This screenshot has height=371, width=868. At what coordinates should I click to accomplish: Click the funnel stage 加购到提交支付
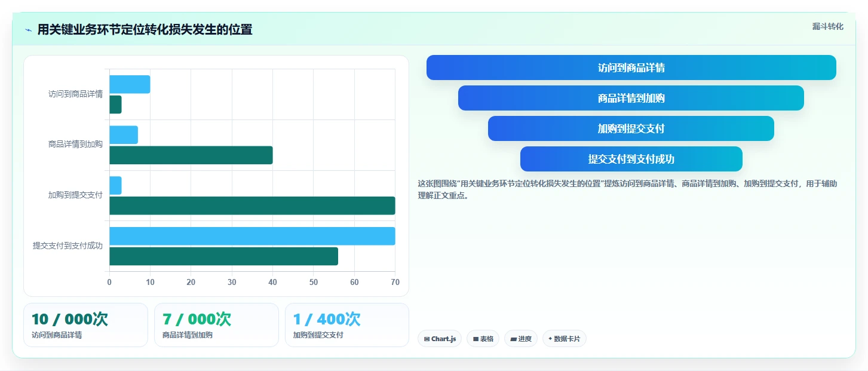[631, 128]
